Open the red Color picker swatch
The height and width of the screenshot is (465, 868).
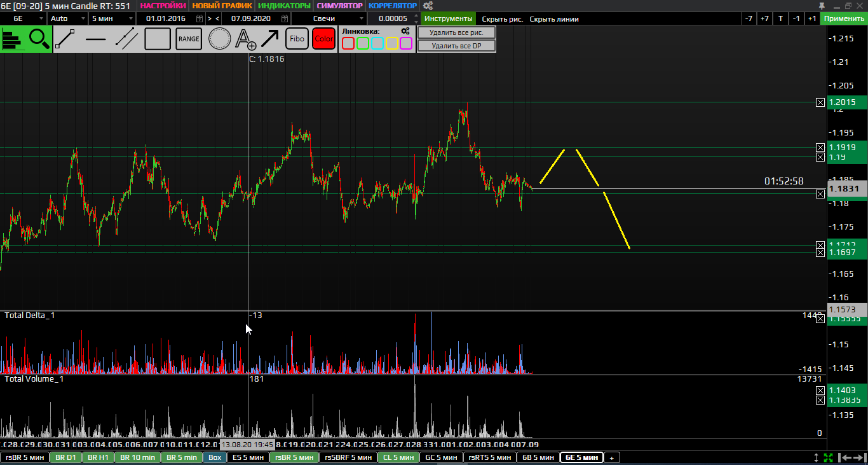323,39
